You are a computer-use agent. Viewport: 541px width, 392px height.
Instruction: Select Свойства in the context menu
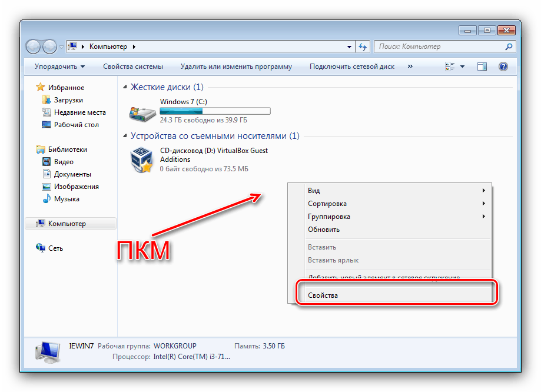[x=323, y=294]
